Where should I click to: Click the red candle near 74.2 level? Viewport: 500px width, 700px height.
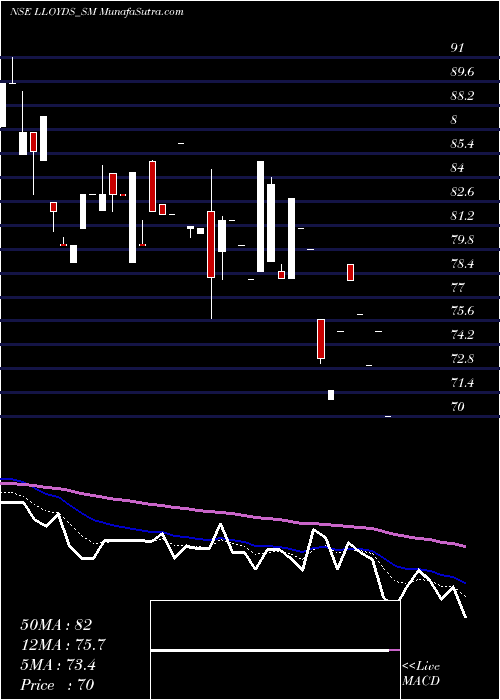[321, 339]
